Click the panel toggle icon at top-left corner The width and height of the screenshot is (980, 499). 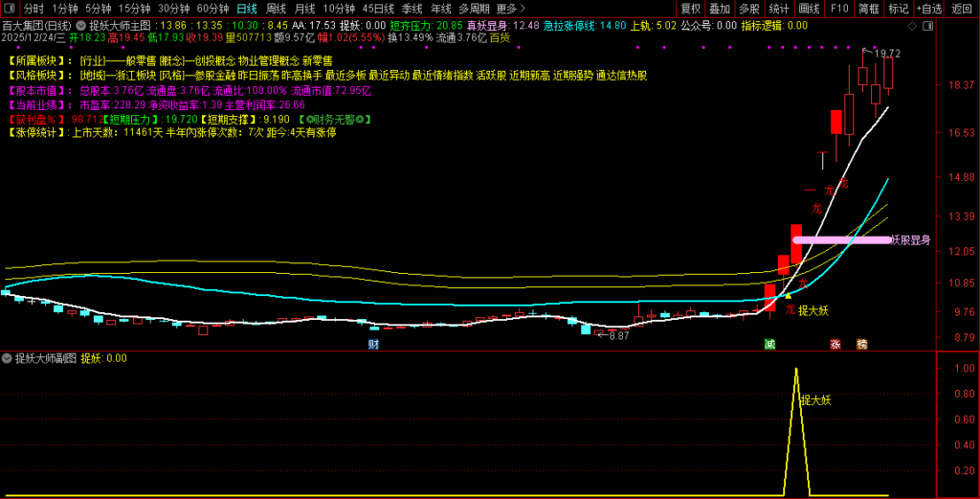(10, 8)
